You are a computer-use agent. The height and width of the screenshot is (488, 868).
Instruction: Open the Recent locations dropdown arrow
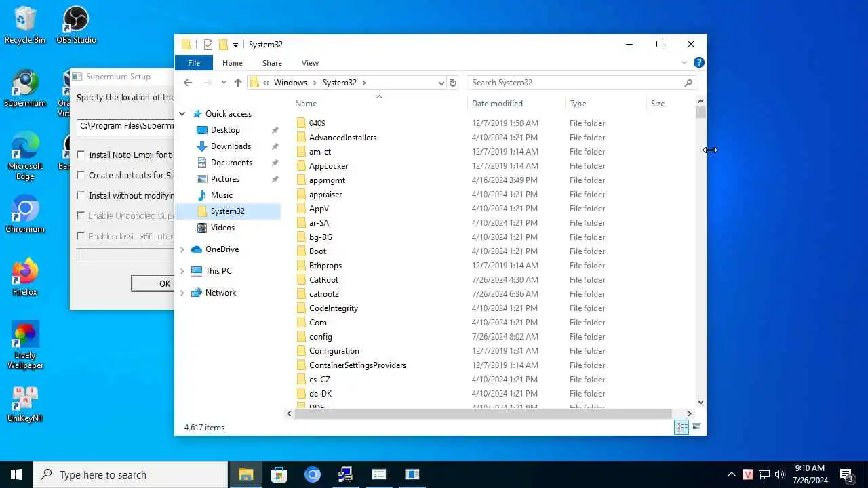pyautogui.click(x=224, y=83)
